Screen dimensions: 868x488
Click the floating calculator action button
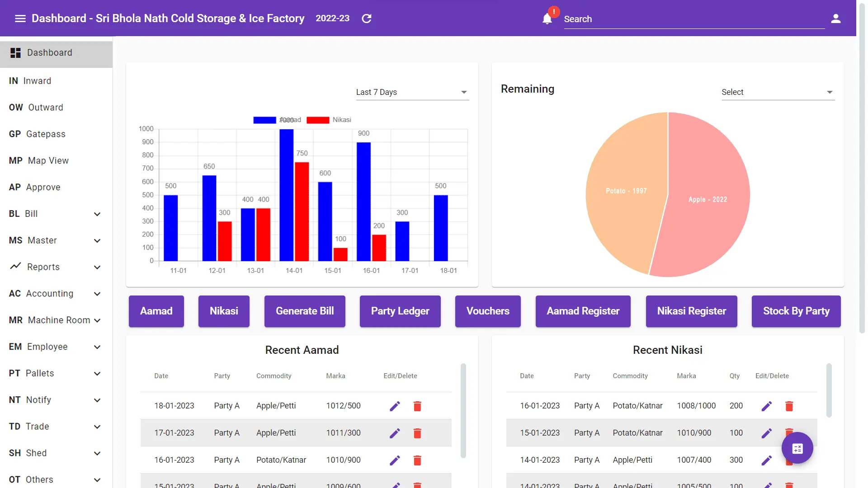point(797,448)
